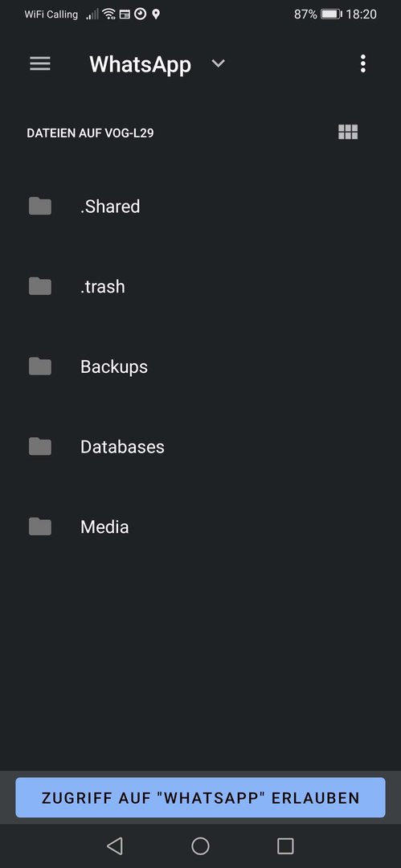
Task: Tap the Dateien auf VOG-L29 header
Action: [90, 133]
